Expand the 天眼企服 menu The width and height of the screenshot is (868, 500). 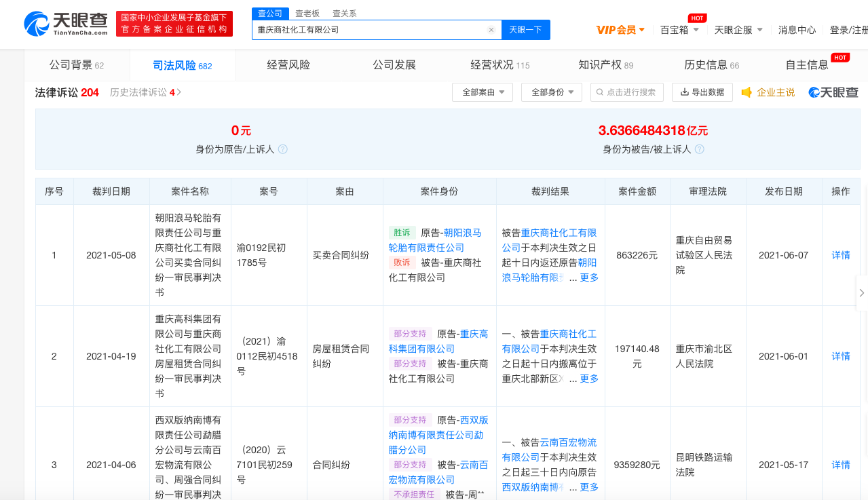tap(738, 30)
